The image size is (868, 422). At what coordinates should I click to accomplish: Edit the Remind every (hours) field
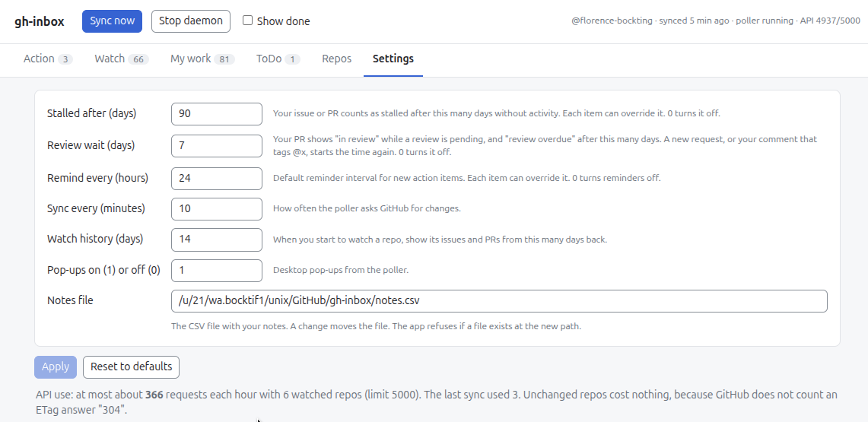point(217,178)
